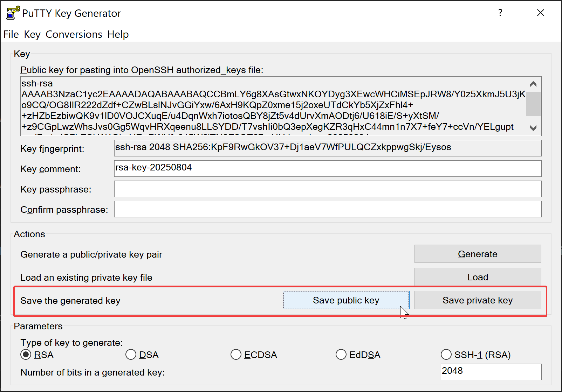
Task: Select SSH-1 (RSA) key type
Action: pyautogui.click(x=446, y=355)
